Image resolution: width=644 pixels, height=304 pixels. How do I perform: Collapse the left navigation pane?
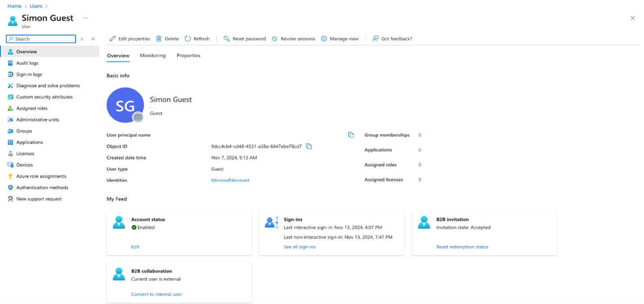93,39
